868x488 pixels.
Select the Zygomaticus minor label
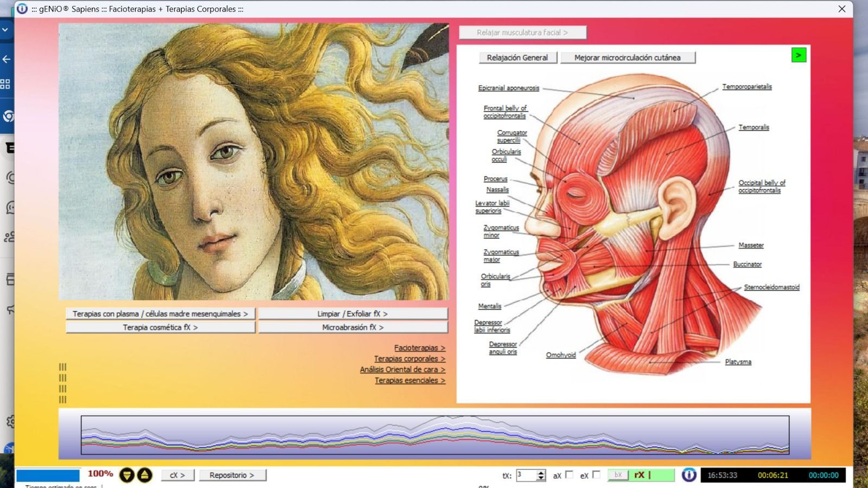[x=501, y=231]
